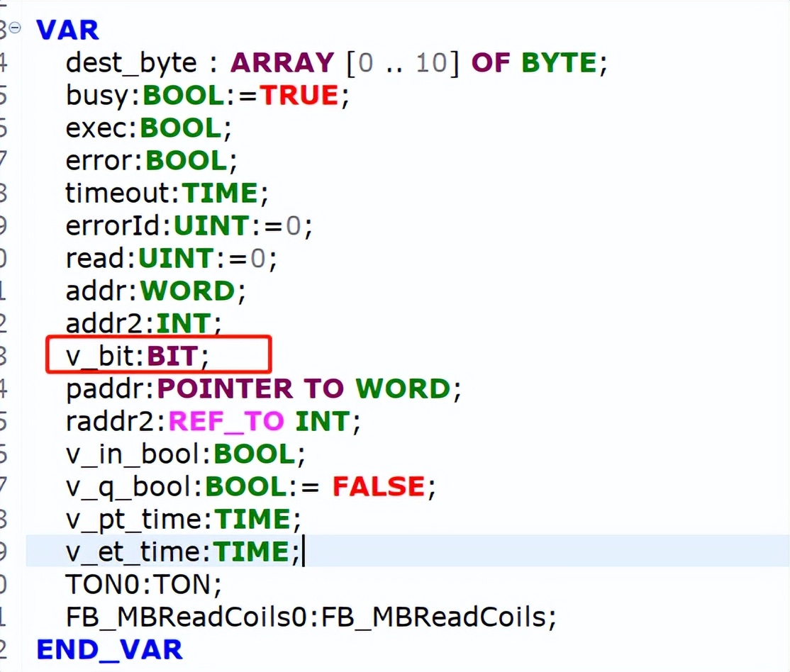This screenshot has width=790, height=672.
Task: Click the WORD type on addr line
Action: click(x=187, y=291)
